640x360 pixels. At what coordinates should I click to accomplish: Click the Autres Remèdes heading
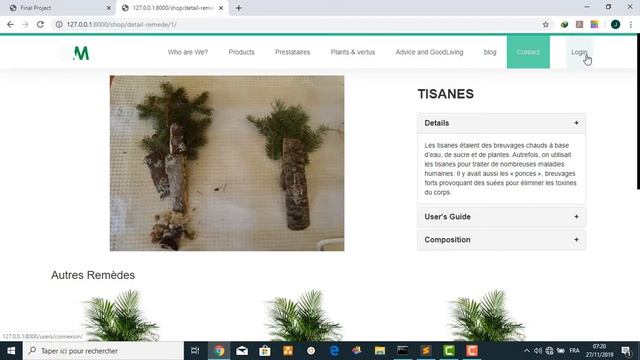(x=93, y=275)
